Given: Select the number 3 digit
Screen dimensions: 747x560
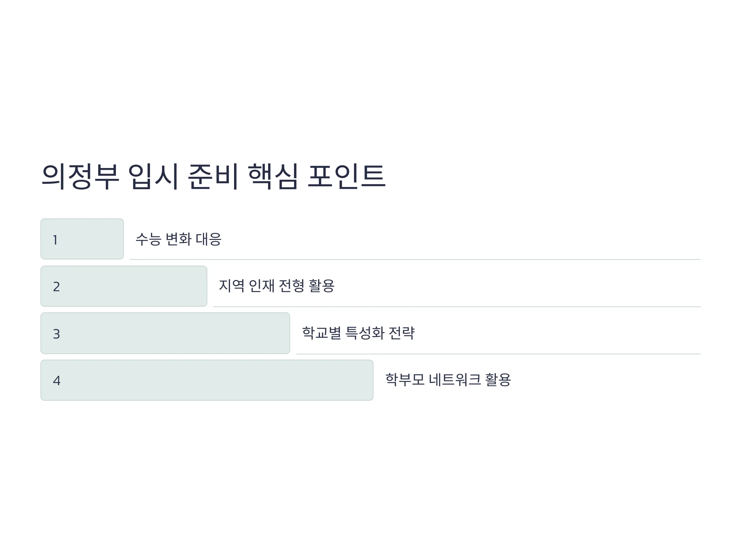Looking at the screenshot, I should coord(56,334).
